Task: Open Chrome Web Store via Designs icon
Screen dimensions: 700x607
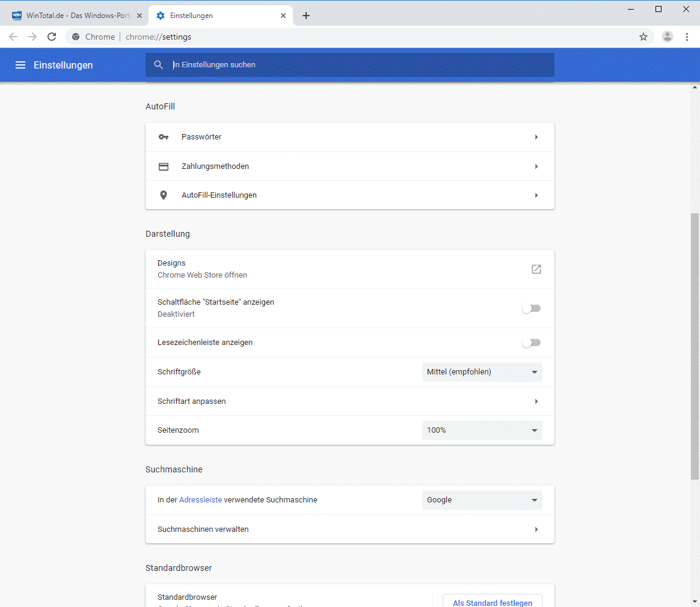Action: [536, 269]
